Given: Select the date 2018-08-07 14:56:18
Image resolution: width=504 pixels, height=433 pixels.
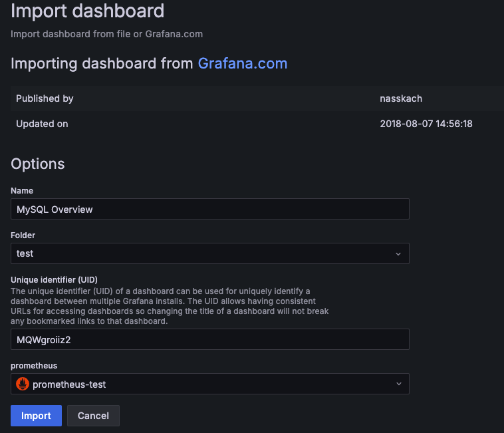Looking at the screenshot, I should click(426, 124).
